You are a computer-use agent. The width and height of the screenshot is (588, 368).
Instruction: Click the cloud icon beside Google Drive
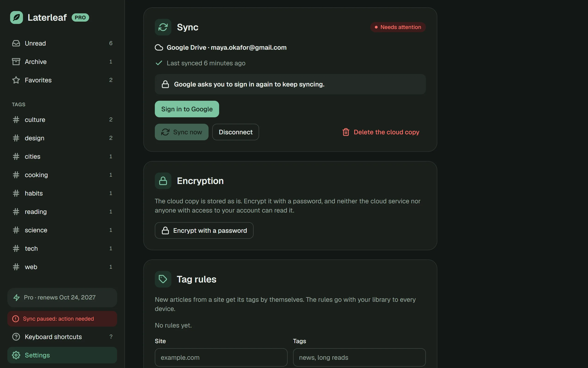pos(159,47)
